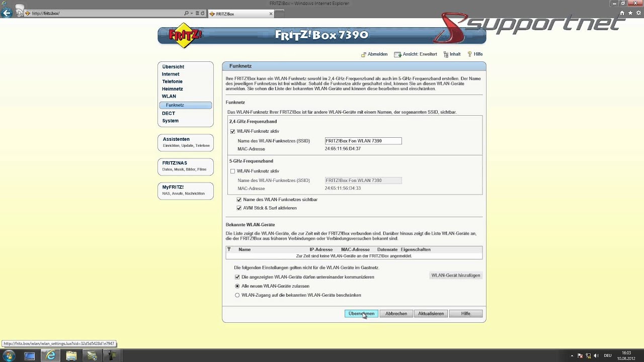Click the 2.4-GHz SSID name input field
Screen dimensions: 644x362
pyautogui.click(x=363, y=141)
